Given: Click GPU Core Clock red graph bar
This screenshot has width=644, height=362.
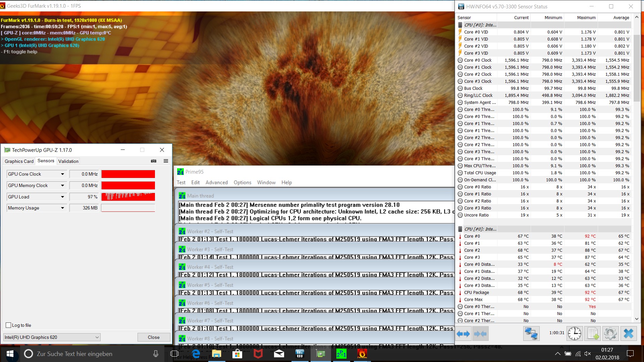Looking at the screenshot, I should click(128, 174).
